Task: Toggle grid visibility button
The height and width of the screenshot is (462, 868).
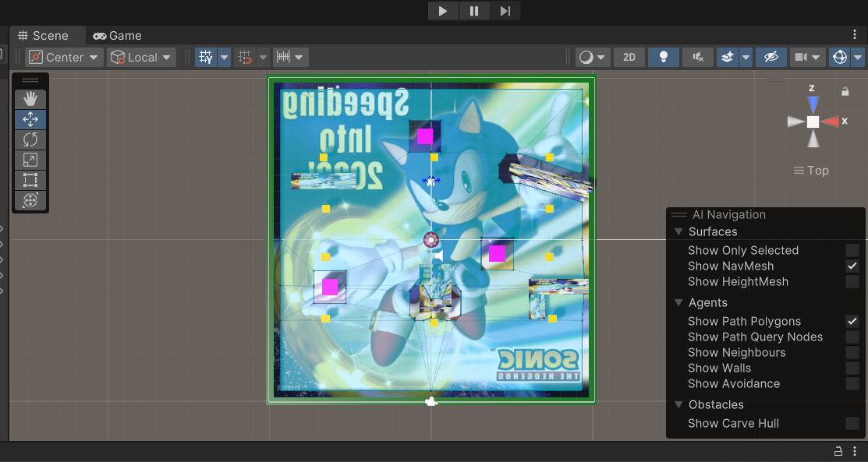Action: click(x=206, y=57)
